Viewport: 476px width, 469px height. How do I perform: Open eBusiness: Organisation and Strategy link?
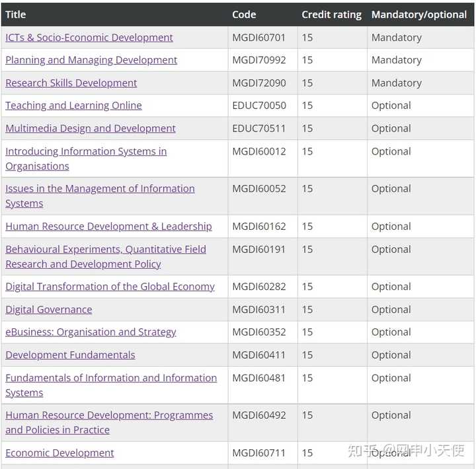click(91, 332)
